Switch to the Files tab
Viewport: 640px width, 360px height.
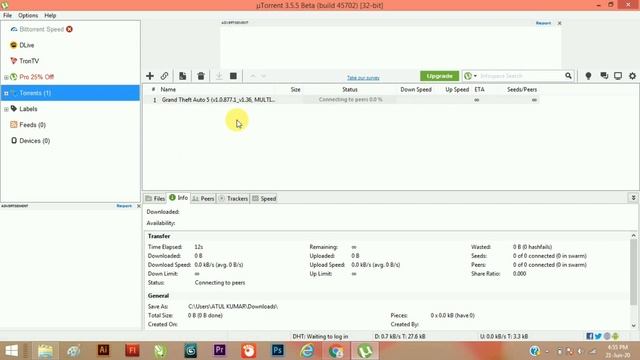pyautogui.click(x=155, y=198)
